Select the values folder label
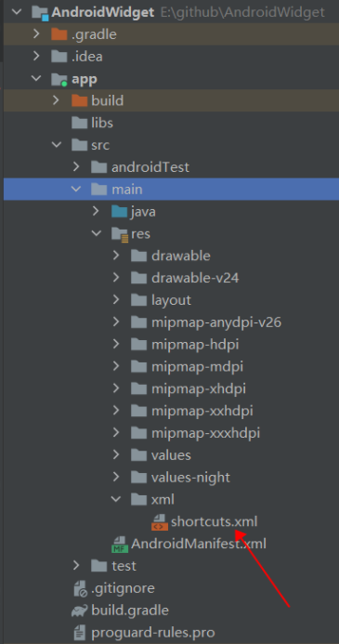The width and height of the screenshot is (339, 644). [x=171, y=454]
